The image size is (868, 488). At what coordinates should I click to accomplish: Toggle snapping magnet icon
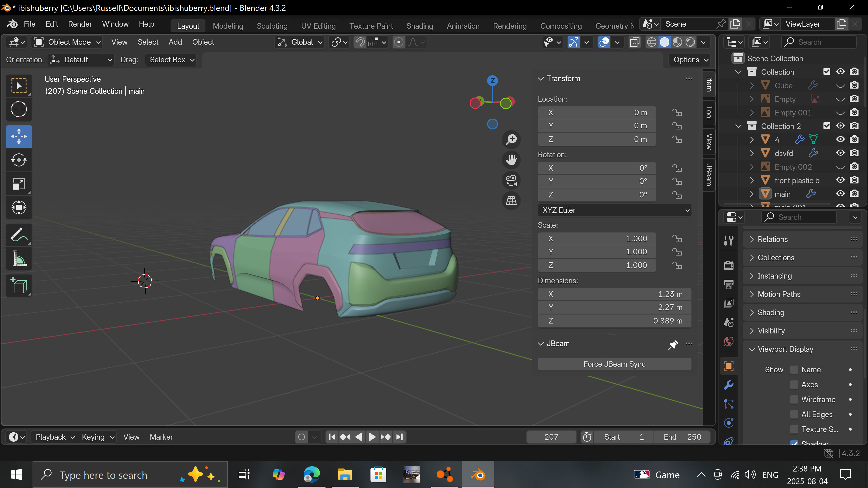coord(360,42)
